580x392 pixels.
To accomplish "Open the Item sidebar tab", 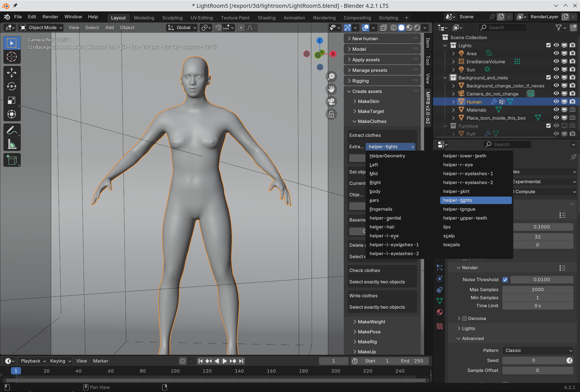I will [428, 42].
